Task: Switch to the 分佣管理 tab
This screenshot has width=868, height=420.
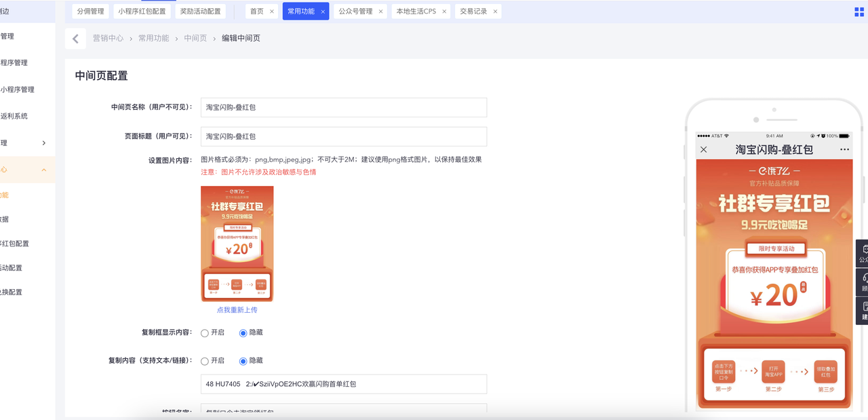Action: pos(91,12)
